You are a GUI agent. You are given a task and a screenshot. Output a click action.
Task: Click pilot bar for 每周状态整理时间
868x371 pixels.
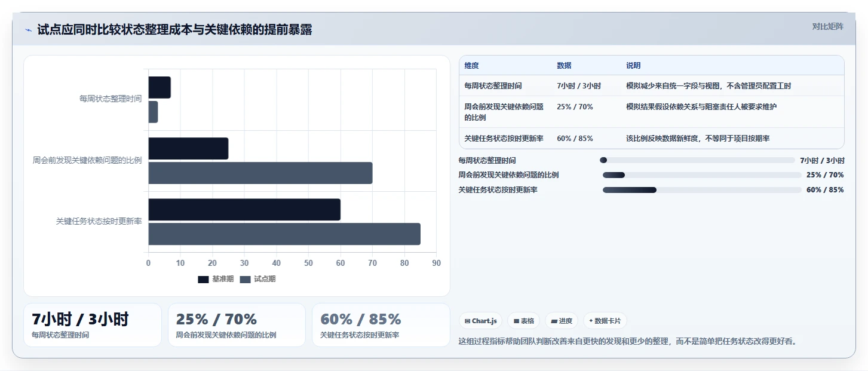point(153,112)
